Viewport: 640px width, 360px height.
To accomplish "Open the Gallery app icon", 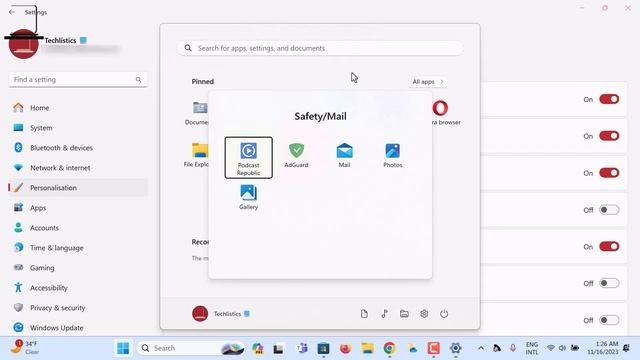I will coord(248,197).
